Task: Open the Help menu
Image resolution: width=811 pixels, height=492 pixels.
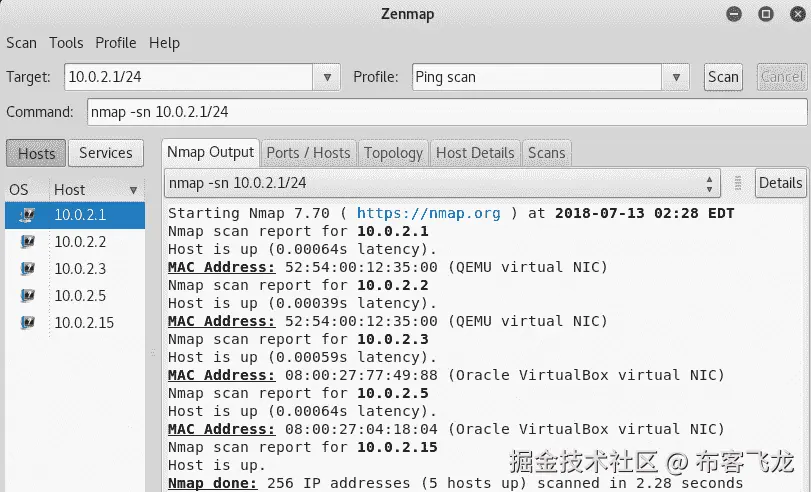Action: tap(164, 43)
